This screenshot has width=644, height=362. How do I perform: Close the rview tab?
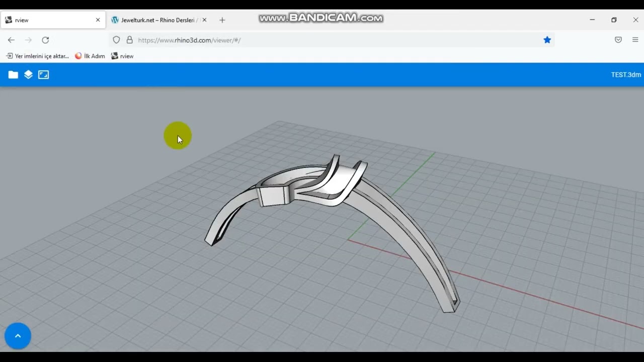[x=98, y=20]
